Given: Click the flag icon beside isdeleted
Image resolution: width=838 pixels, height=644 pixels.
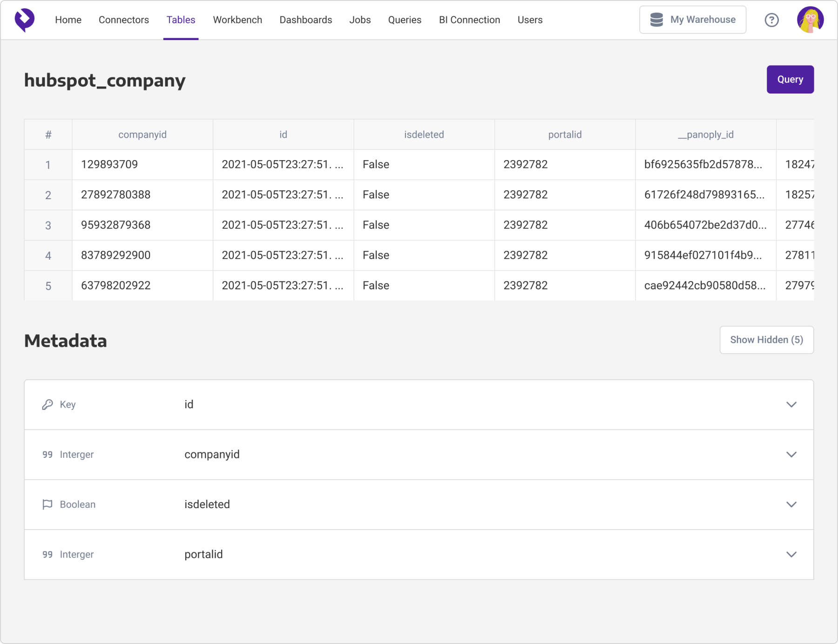Looking at the screenshot, I should (x=47, y=504).
